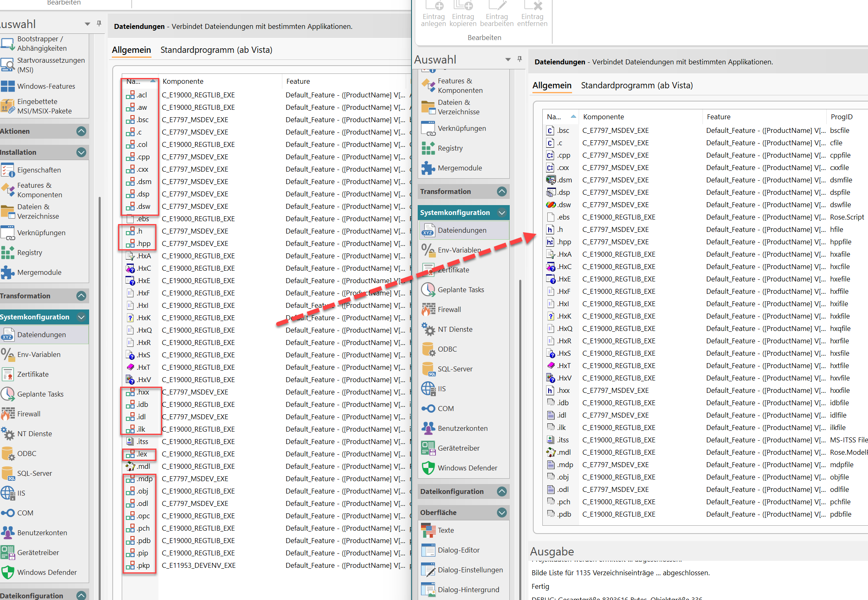The width and height of the screenshot is (868, 600).
Task: Toggle Installation section chevron in left window
Action: tap(81, 152)
